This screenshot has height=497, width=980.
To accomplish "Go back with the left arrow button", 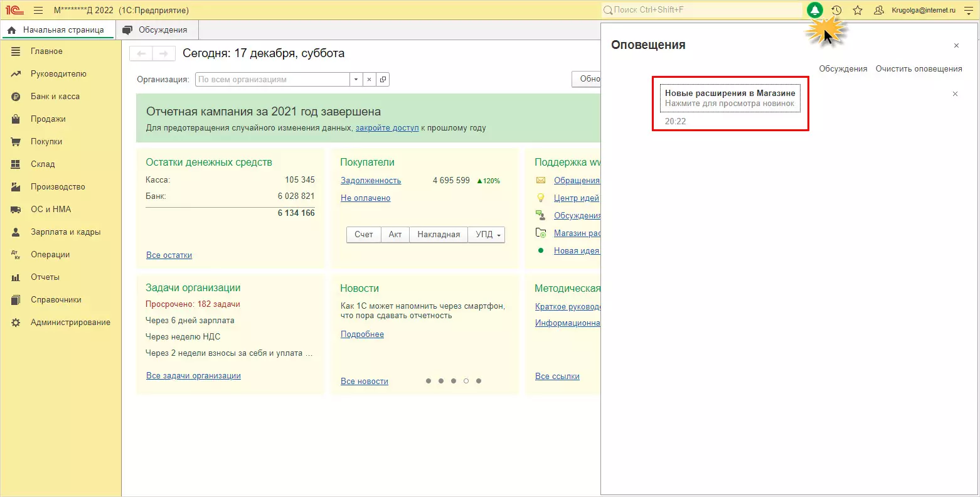I will click(141, 54).
